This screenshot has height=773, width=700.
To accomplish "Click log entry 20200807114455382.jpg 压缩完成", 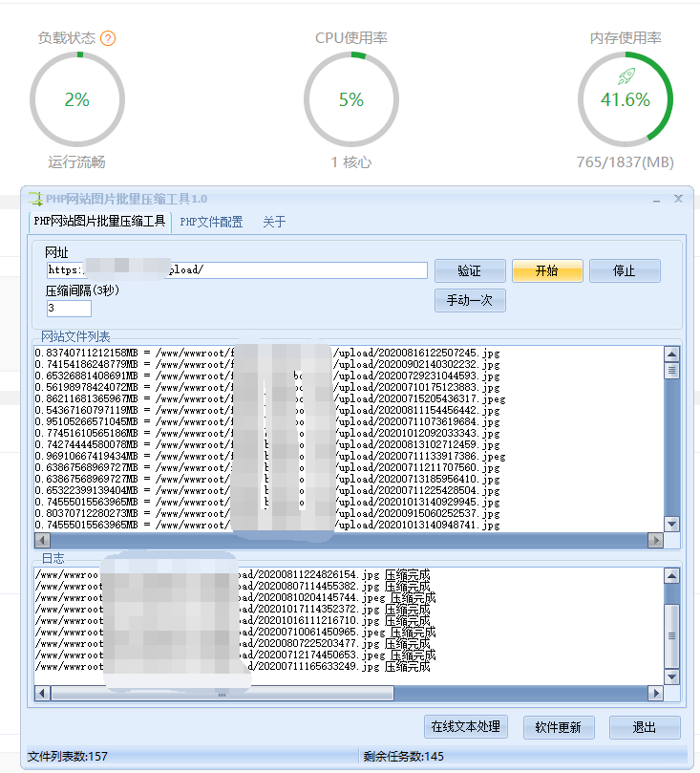I will [x=232, y=586].
